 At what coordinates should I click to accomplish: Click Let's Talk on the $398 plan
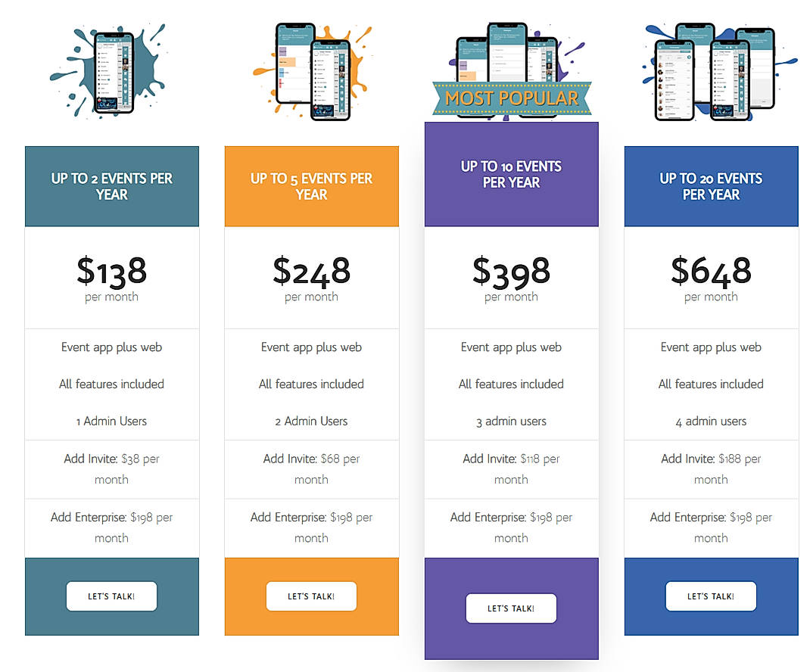click(x=511, y=608)
